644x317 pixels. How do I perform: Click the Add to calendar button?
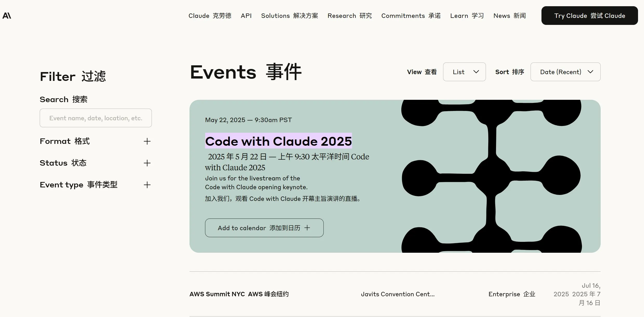click(264, 228)
